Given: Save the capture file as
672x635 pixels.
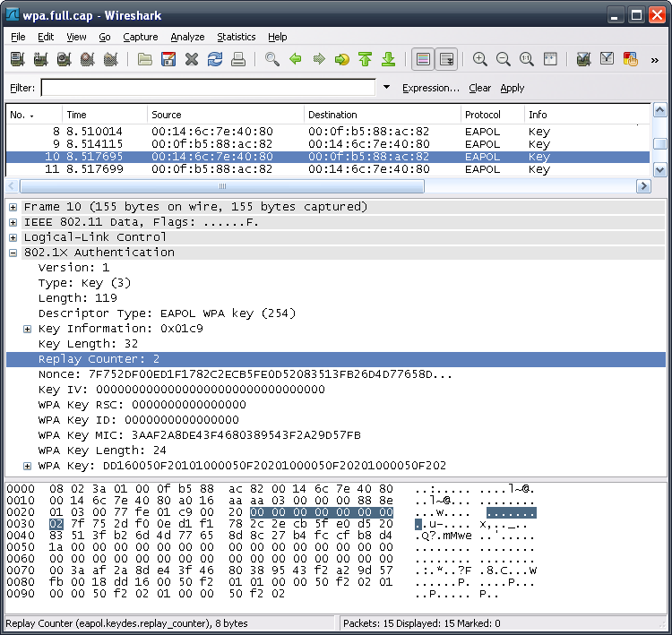Looking at the screenshot, I should point(168,59).
